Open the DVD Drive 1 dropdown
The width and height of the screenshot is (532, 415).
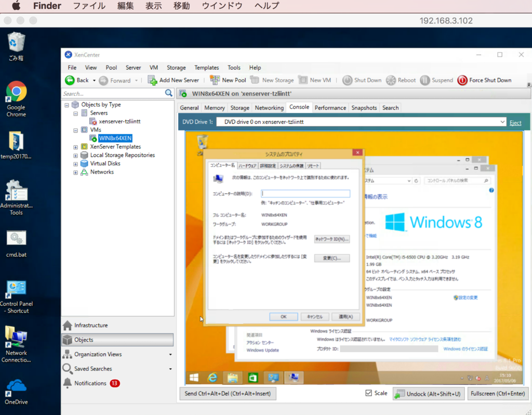pyautogui.click(x=502, y=122)
